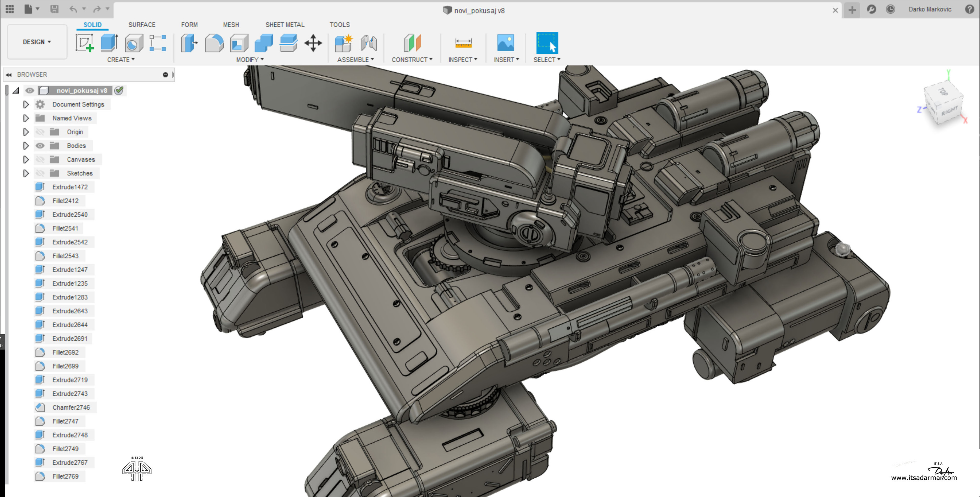
Task: Select the Extrude tool in Create
Action: click(109, 43)
